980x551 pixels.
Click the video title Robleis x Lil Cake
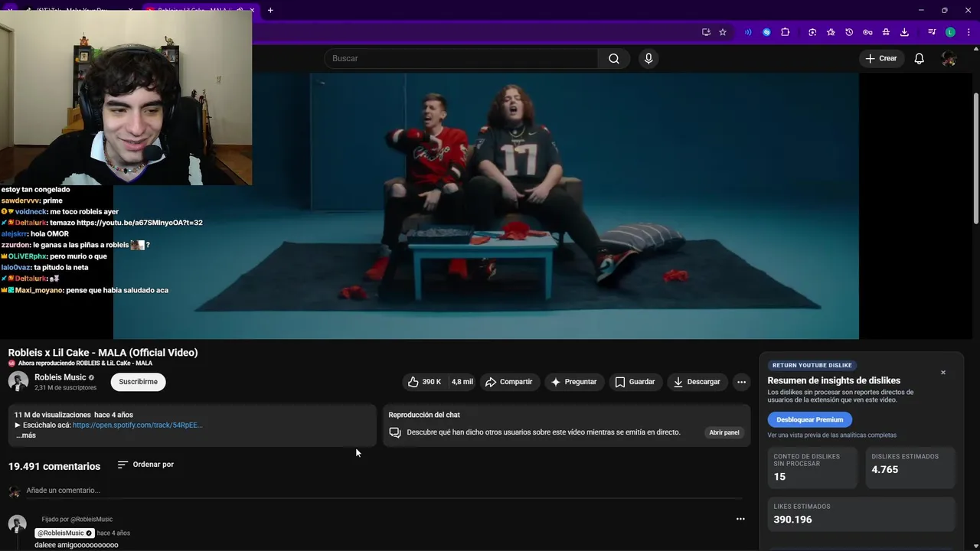click(103, 353)
